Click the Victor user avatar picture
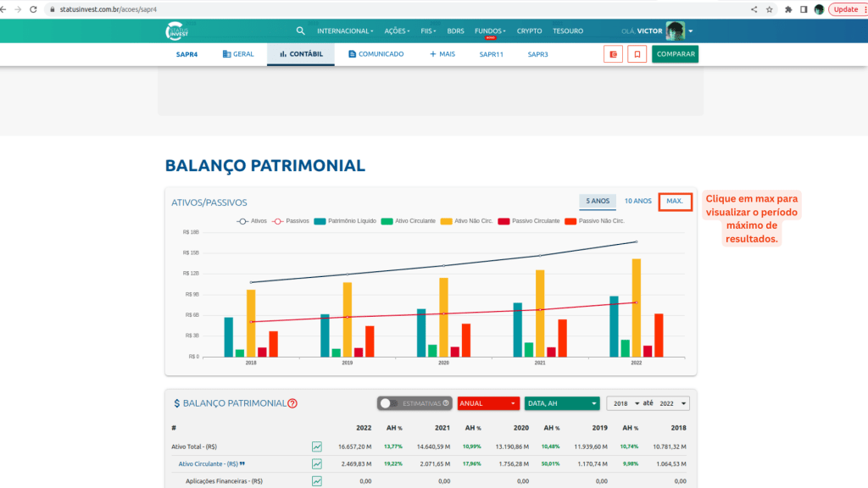 675,31
